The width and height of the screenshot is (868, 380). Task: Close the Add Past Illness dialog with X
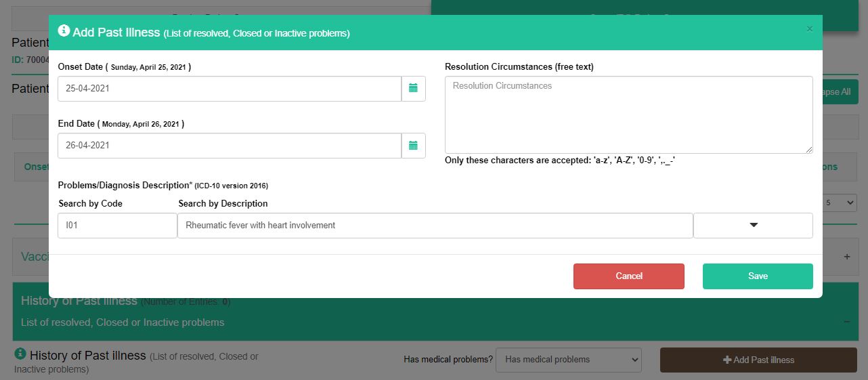click(x=809, y=29)
